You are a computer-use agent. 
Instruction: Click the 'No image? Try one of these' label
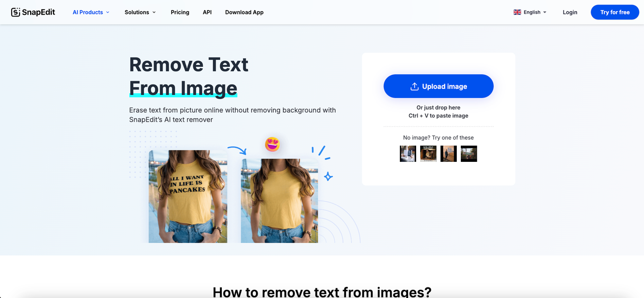pyautogui.click(x=438, y=138)
